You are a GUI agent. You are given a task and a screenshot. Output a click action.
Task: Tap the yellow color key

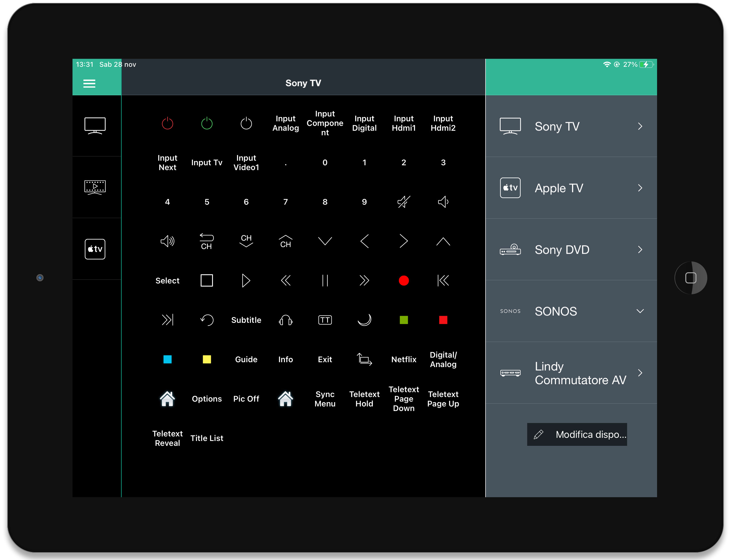pyautogui.click(x=207, y=359)
